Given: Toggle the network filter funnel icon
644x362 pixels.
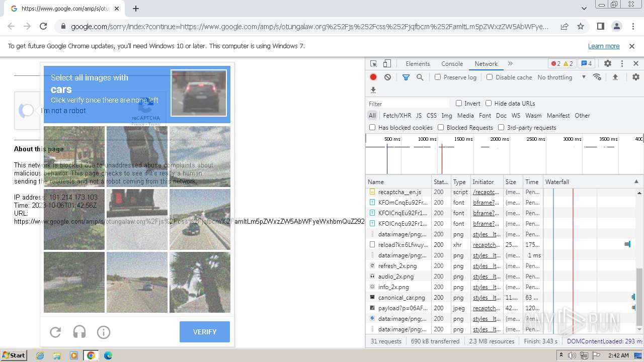Looking at the screenshot, I should tap(406, 77).
